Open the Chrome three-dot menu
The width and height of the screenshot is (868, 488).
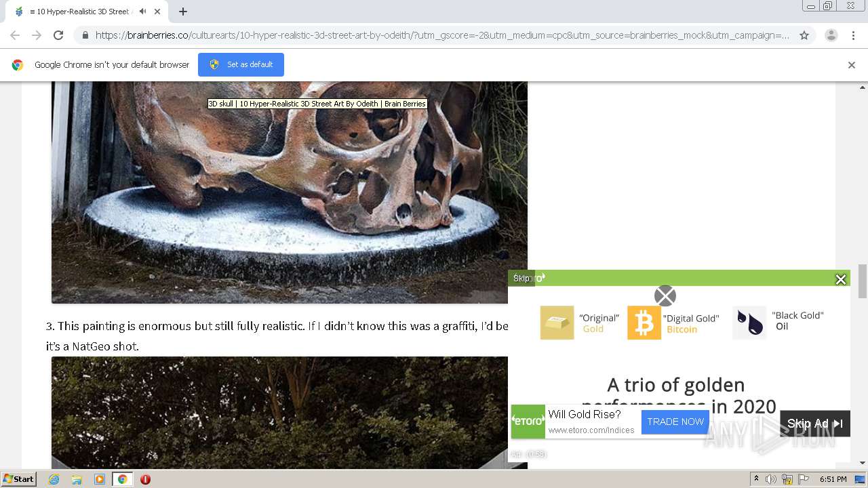[853, 35]
